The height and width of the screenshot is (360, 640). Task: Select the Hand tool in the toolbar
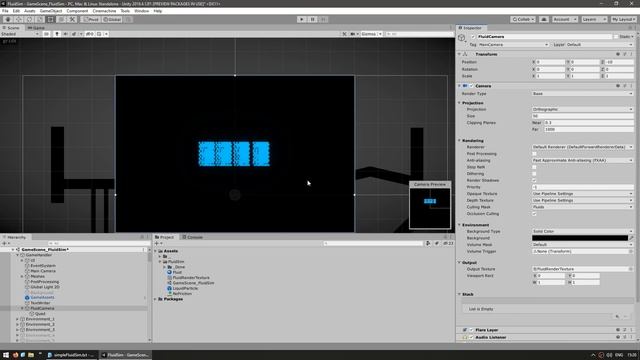[8, 19]
